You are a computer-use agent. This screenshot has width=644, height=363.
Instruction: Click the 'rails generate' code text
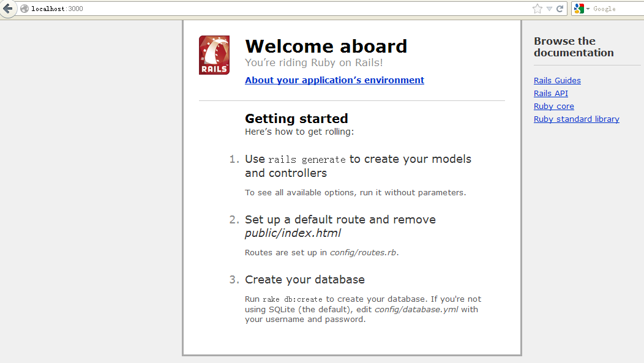pos(307,159)
